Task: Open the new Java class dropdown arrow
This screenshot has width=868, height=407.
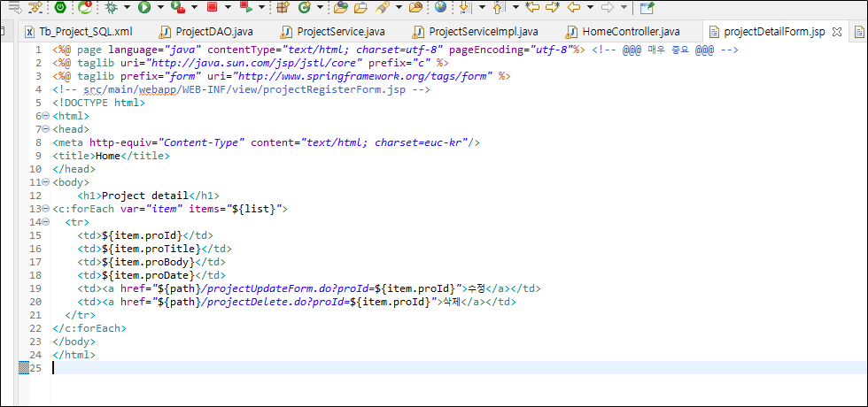Action: [320, 7]
